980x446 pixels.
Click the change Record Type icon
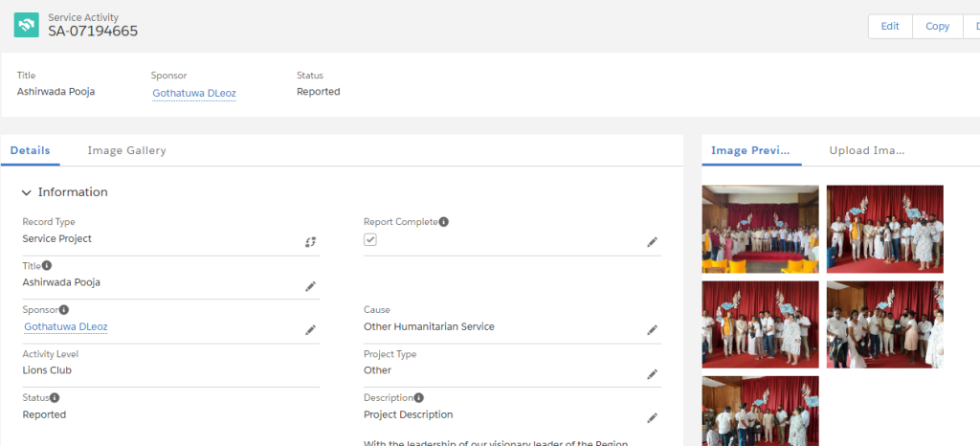click(311, 242)
